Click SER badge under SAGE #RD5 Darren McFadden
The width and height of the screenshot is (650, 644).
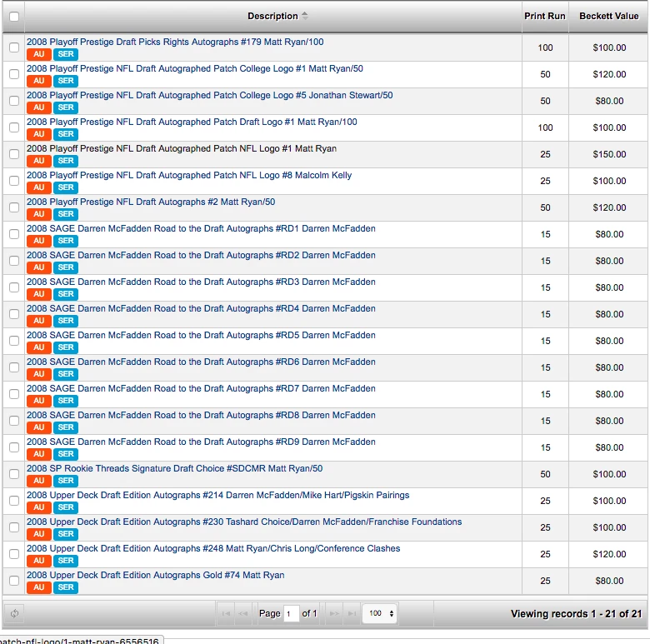click(66, 347)
